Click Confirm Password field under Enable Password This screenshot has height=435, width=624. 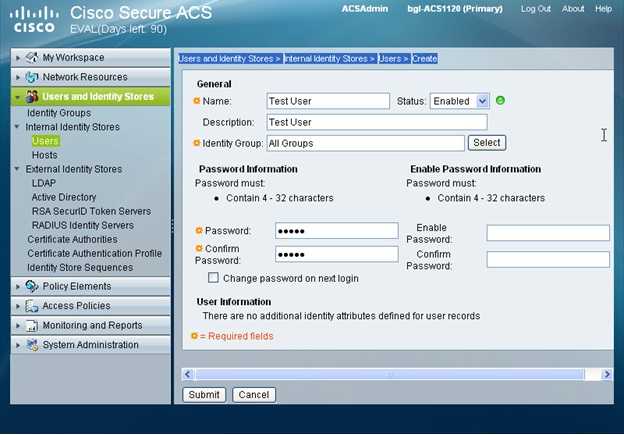[548, 259]
